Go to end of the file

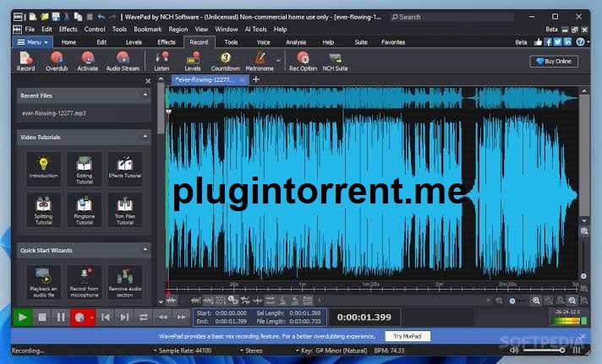click(x=124, y=318)
